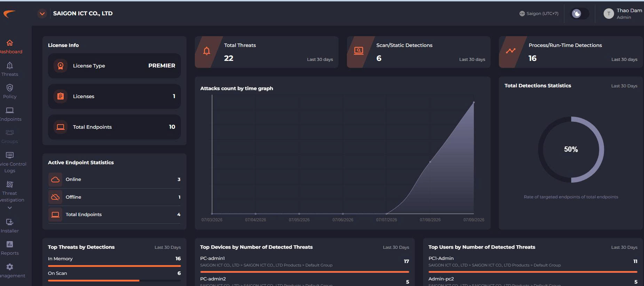Click the Scan/Static Detections monitor icon
The image size is (644, 286).
358,51
